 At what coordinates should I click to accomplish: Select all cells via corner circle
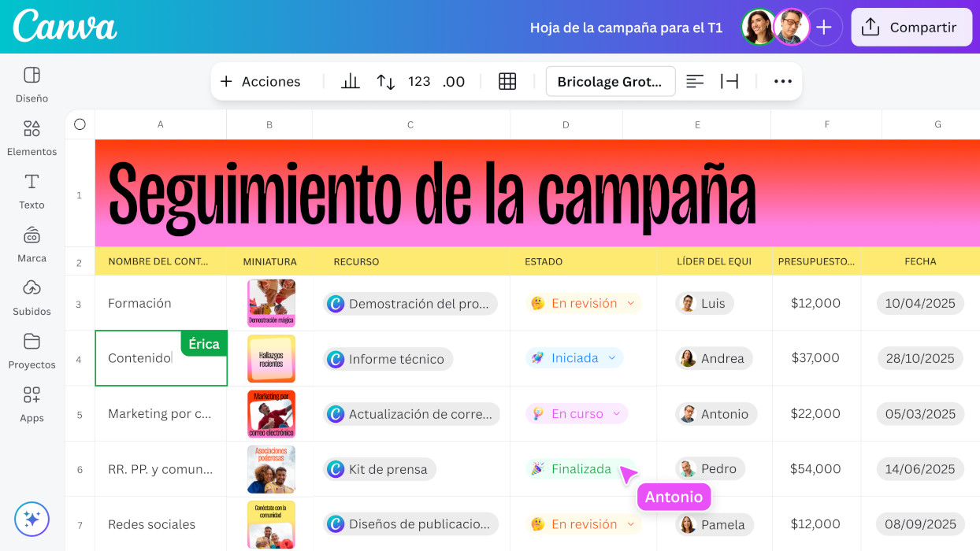[x=80, y=124]
